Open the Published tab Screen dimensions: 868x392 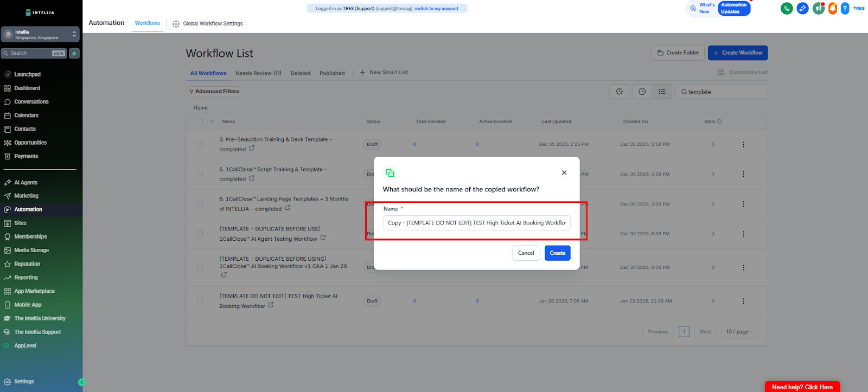(332, 73)
